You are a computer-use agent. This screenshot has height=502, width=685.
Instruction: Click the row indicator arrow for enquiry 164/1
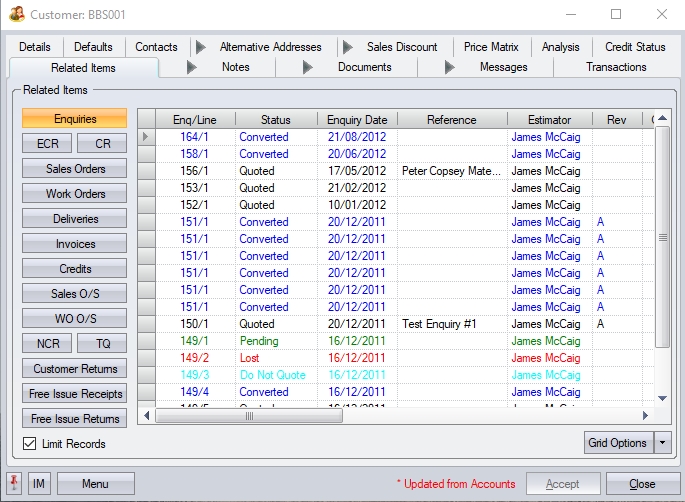pos(147,137)
